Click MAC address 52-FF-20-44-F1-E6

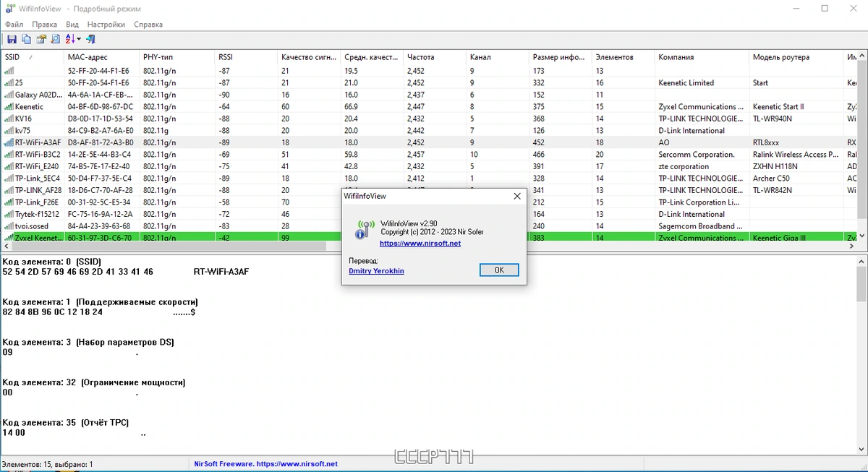(98, 71)
